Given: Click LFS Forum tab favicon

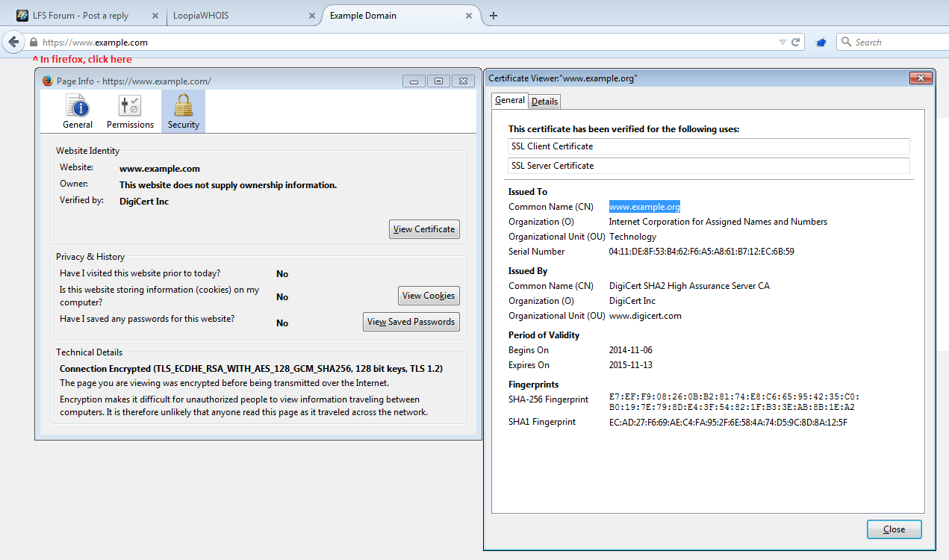Looking at the screenshot, I should coord(22,16).
